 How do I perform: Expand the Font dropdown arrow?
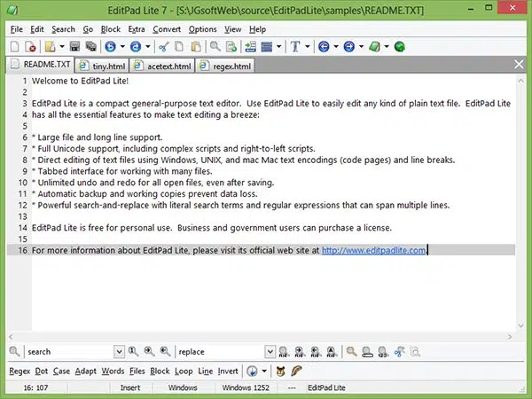tap(308, 46)
